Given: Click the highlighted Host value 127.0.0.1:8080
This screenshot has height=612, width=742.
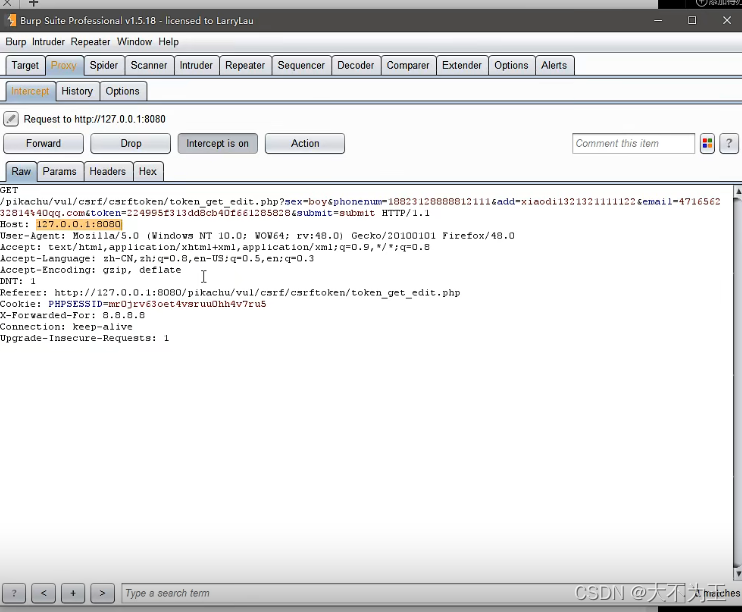Looking at the screenshot, I should click(x=79, y=224).
